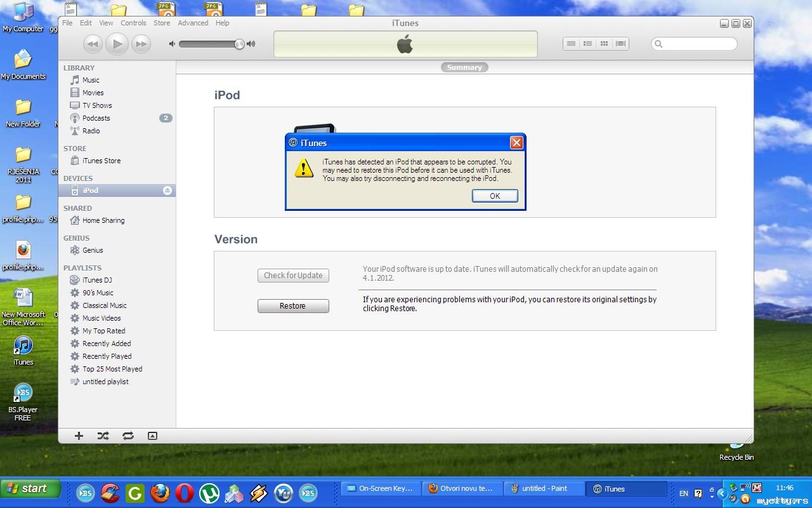The height and width of the screenshot is (508, 812).
Task: Click the low-volume speaker icon
Action: click(x=172, y=44)
